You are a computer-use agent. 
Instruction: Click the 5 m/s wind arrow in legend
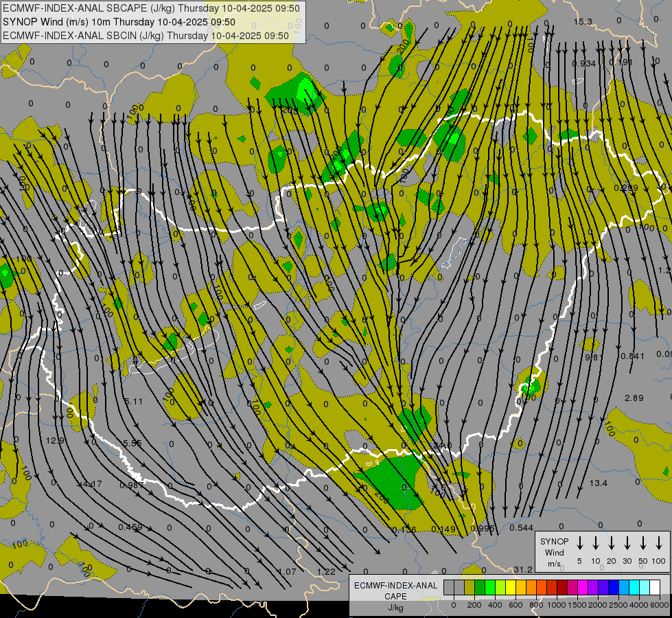pyautogui.click(x=579, y=543)
